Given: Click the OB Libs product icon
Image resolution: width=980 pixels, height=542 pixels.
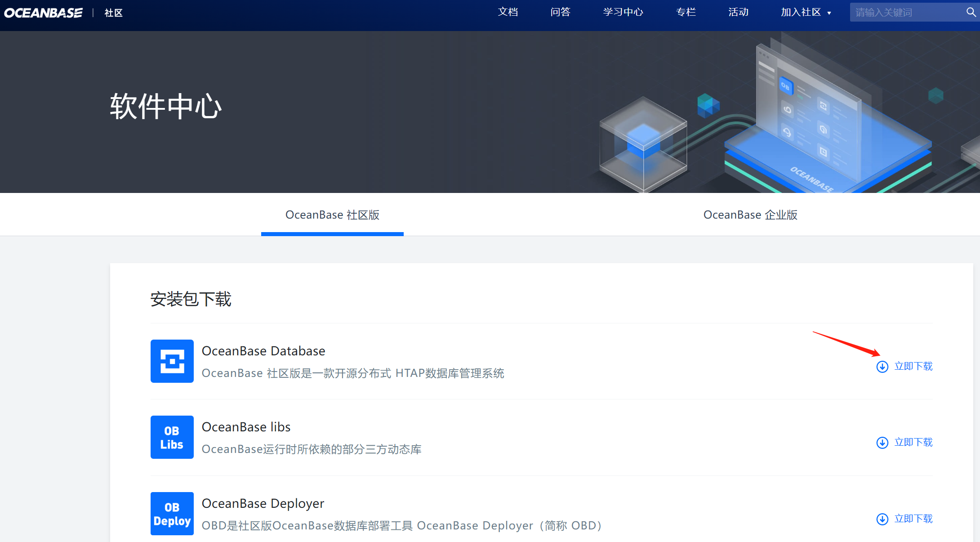Looking at the screenshot, I should click(x=172, y=437).
